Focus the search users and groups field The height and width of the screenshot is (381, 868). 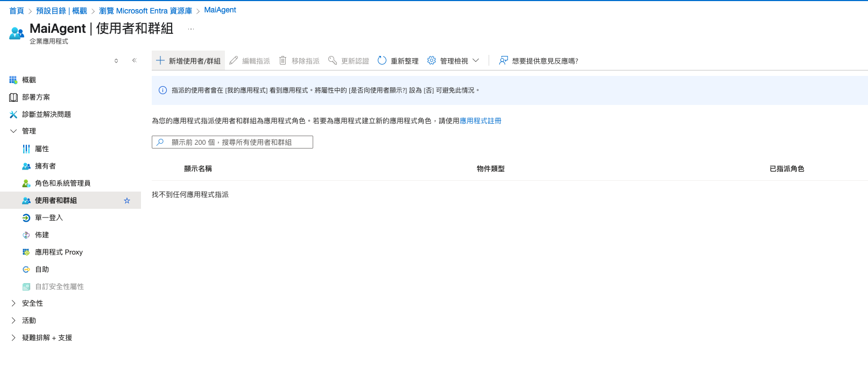[x=232, y=142]
